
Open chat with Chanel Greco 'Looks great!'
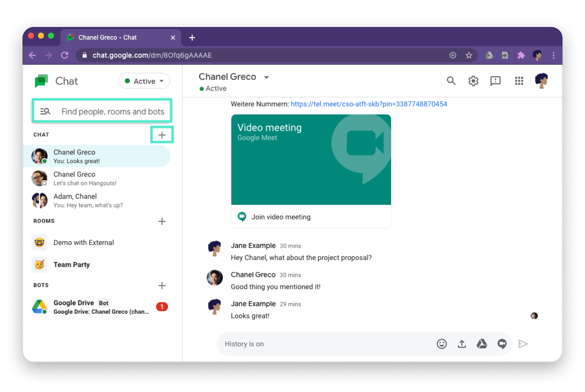(97, 156)
